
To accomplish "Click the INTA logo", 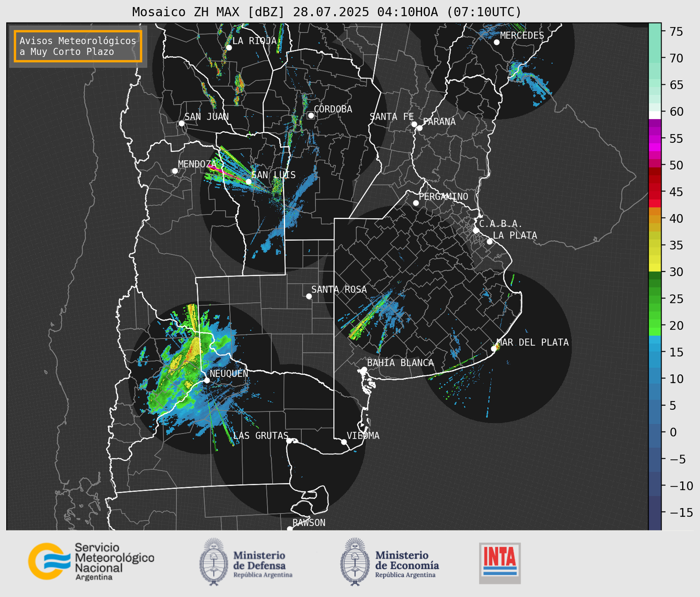I will (500, 563).
